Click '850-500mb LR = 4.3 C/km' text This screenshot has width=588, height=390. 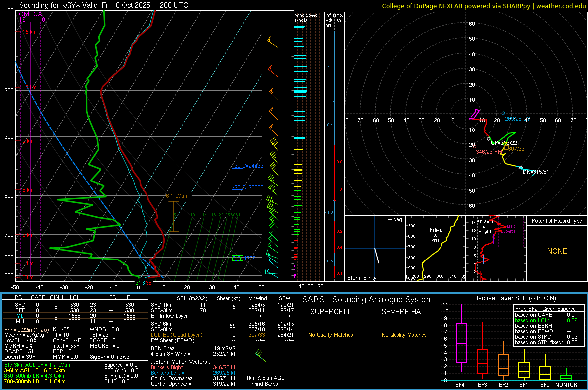(x=35, y=376)
